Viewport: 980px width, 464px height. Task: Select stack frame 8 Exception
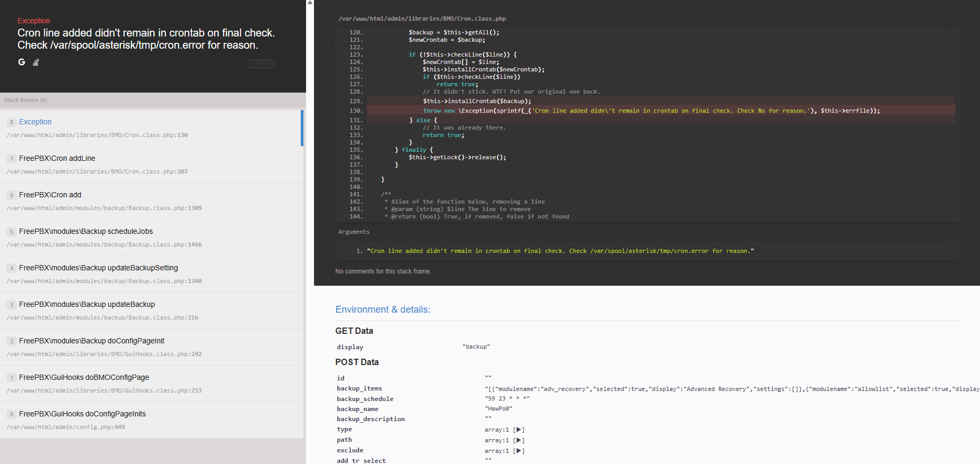click(151, 128)
